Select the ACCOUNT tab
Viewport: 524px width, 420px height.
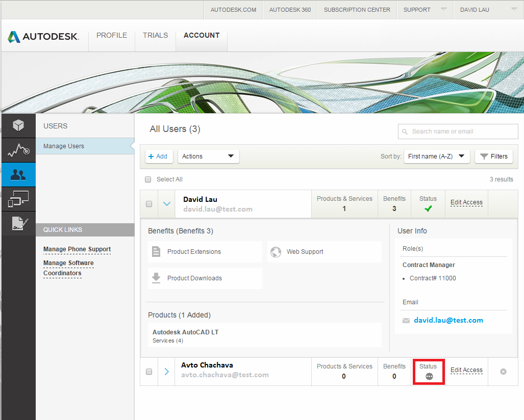[202, 35]
